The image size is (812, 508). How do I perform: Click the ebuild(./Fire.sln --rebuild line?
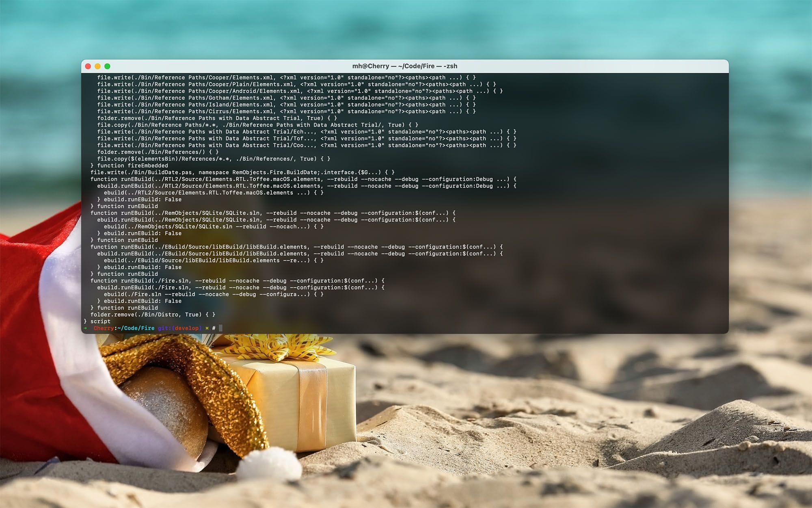[214, 294]
